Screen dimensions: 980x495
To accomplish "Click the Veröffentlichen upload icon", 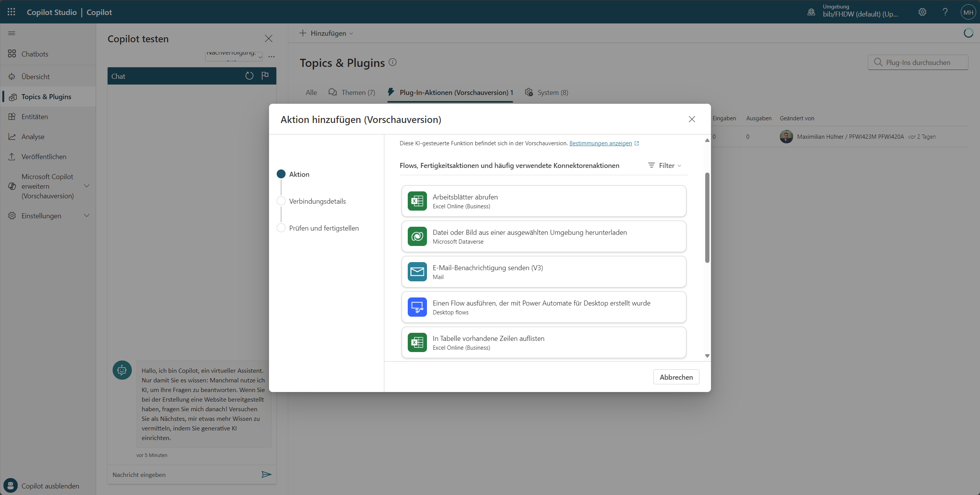I will point(12,156).
